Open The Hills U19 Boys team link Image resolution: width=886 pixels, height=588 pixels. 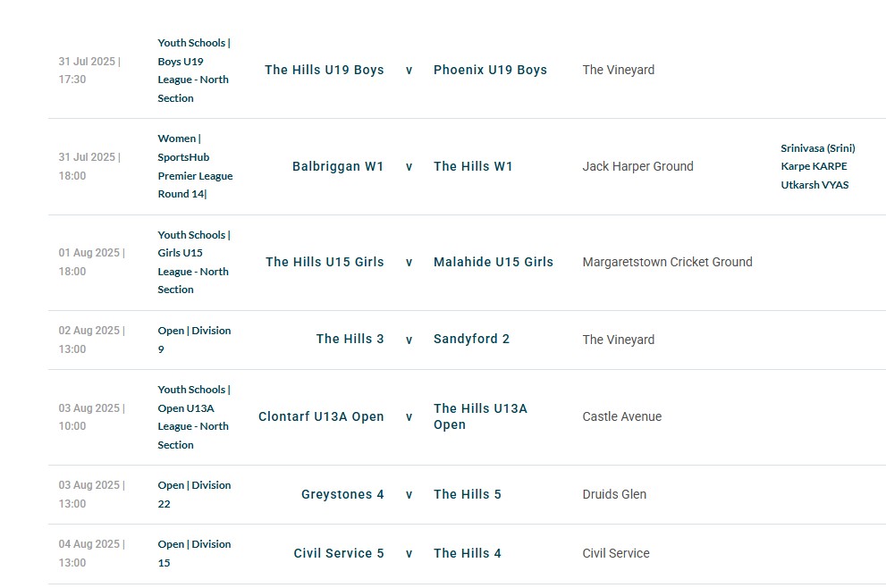point(325,70)
